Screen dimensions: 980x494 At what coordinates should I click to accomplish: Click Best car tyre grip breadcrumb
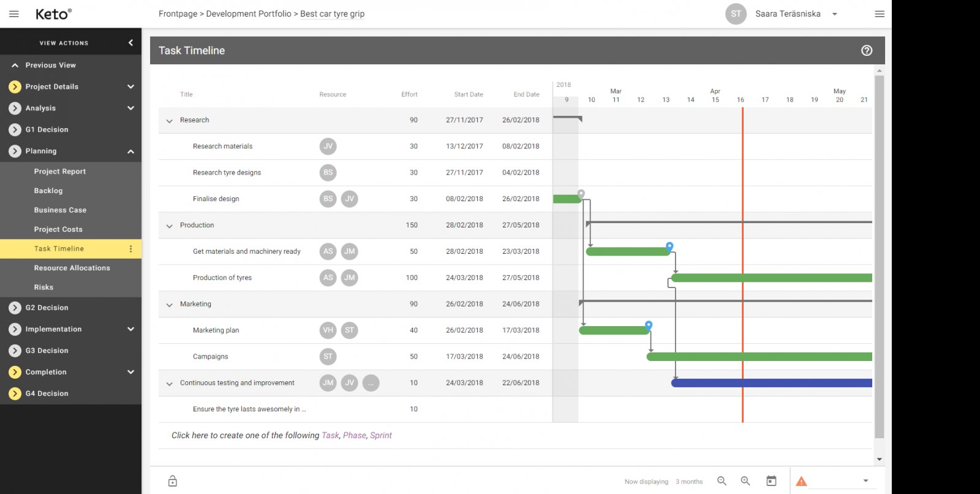(x=333, y=13)
